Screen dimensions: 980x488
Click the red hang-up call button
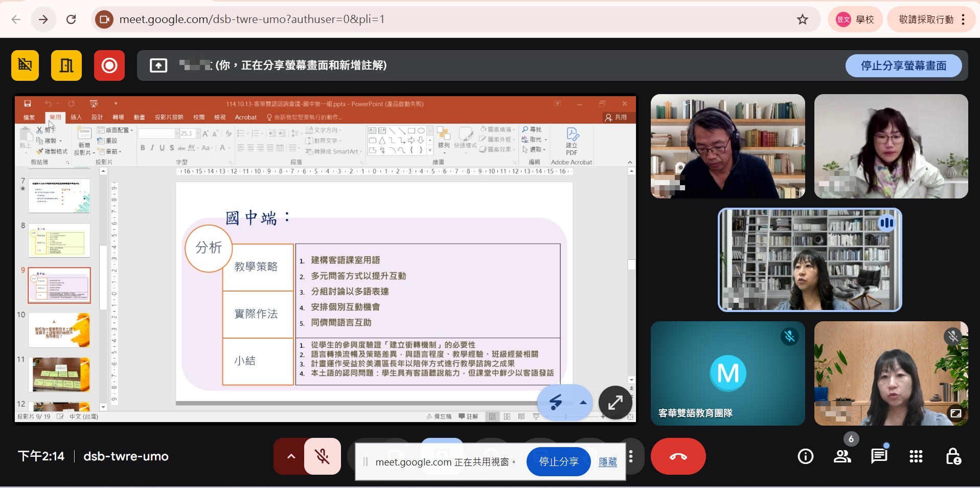click(678, 456)
